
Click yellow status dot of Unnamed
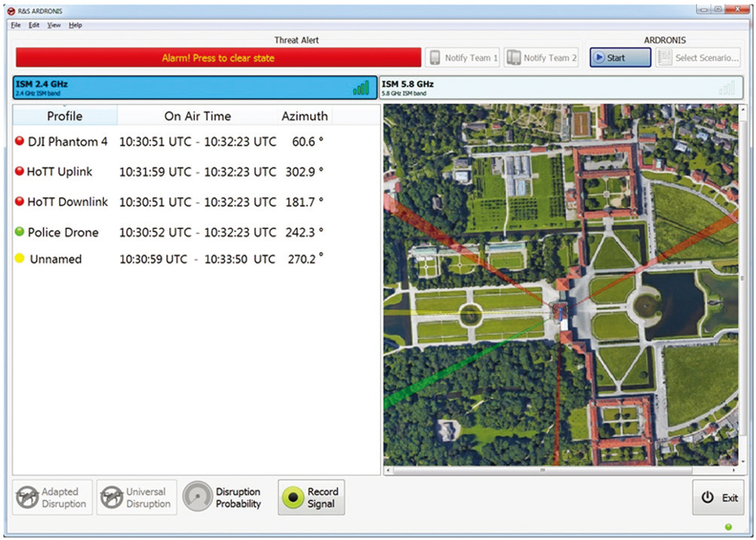coord(19,258)
